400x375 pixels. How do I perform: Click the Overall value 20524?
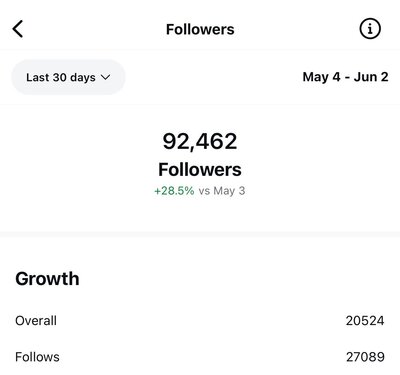coord(365,321)
